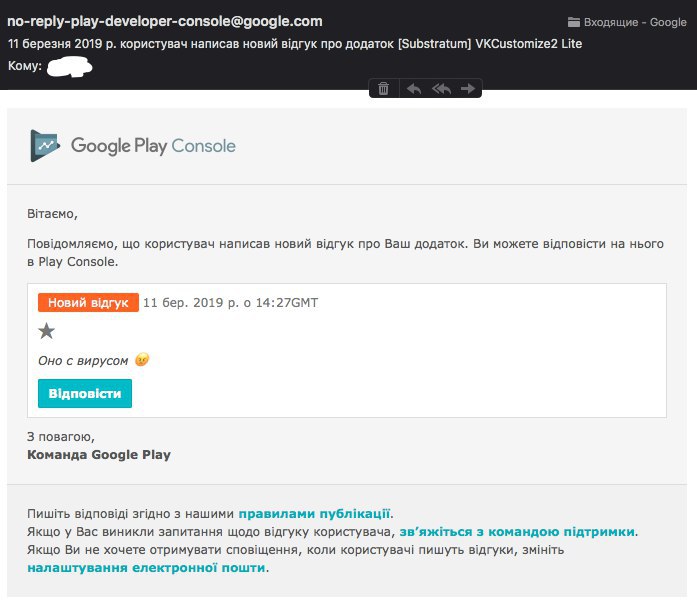The image size is (697, 607).
Task: Click the review text Оно с вирусом
Action: (83, 360)
